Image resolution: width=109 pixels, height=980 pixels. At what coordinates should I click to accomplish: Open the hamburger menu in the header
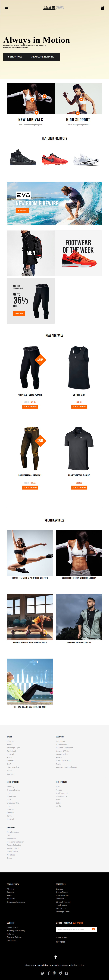tap(6, 8)
